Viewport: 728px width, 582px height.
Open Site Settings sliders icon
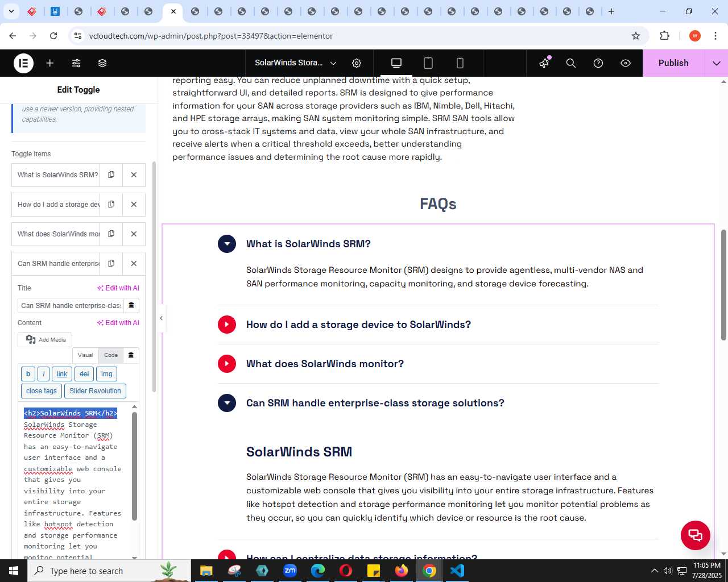pos(76,63)
